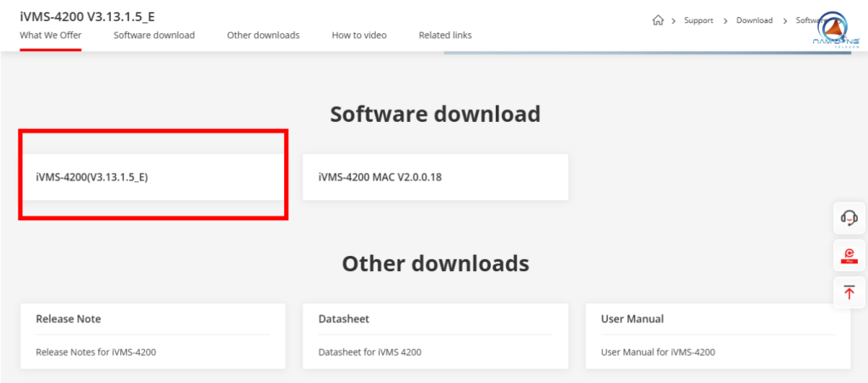Click the home icon in breadcrumb
This screenshot has height=383, width=868.
point(658,20)
